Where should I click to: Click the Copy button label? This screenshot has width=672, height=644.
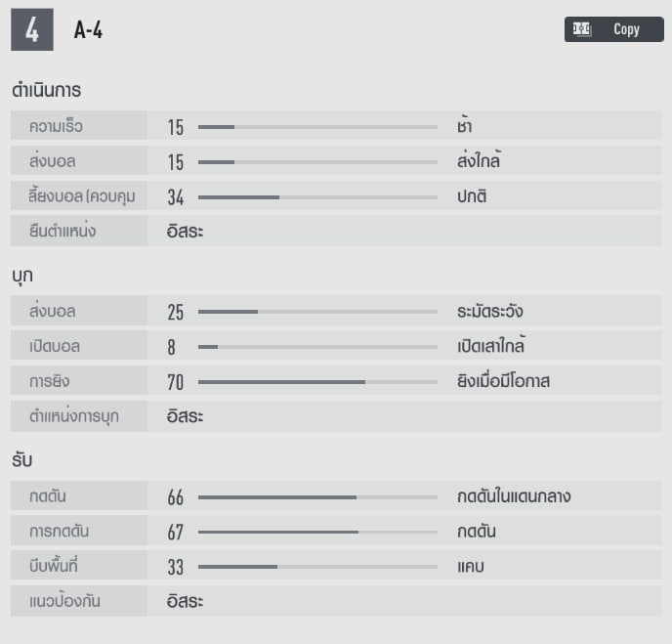pos(626,29)
